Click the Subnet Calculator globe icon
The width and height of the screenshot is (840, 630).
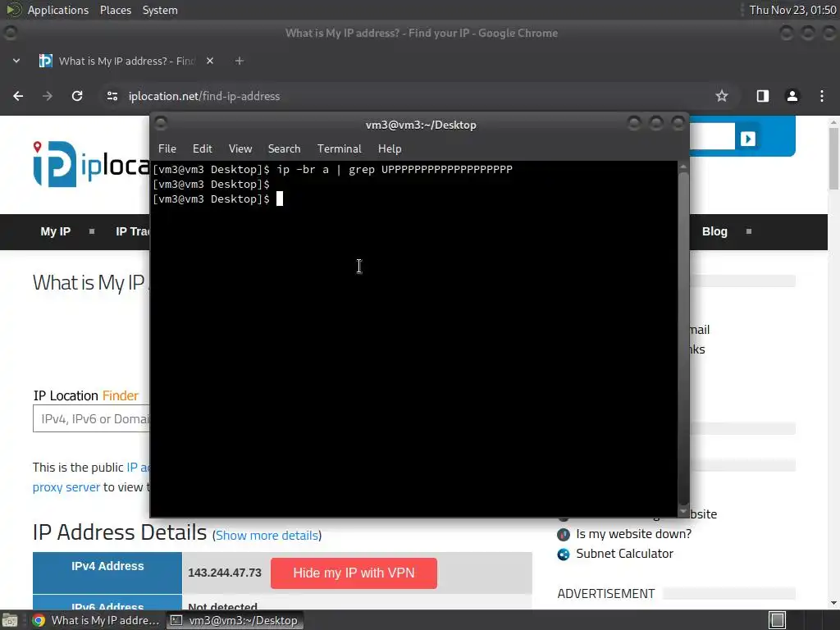pos(564,555)
